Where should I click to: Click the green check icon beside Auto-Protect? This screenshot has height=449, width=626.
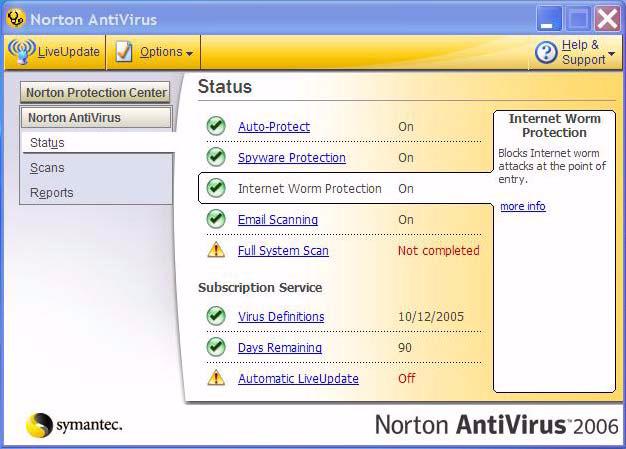click(x=216, y=126)
